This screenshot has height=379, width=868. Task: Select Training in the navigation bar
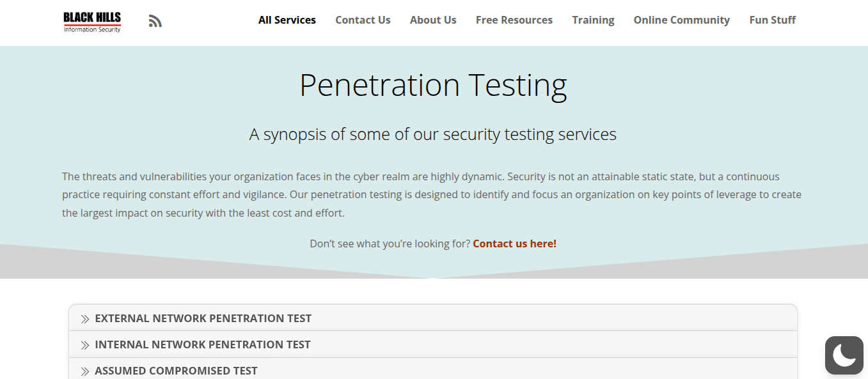(x=593, y=20)
